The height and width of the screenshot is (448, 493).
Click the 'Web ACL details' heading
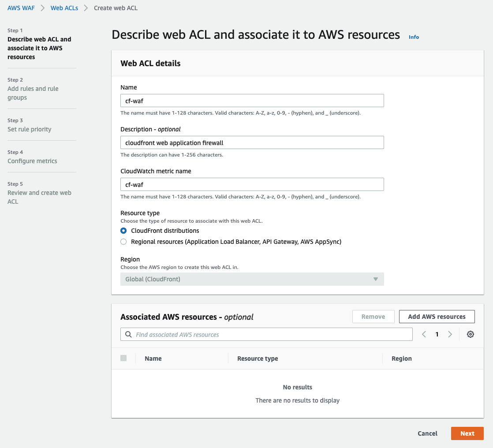click(x=150, y=63)
